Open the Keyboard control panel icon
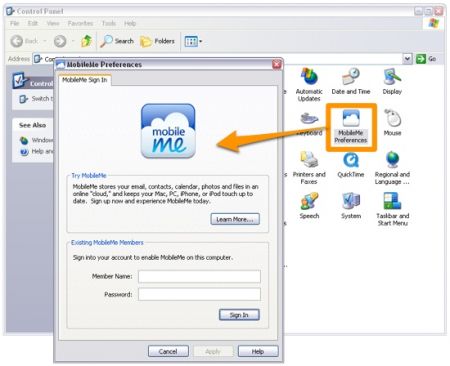Image resolution: width=450 pixels, height=366 pixels. [x=309, y=124]
